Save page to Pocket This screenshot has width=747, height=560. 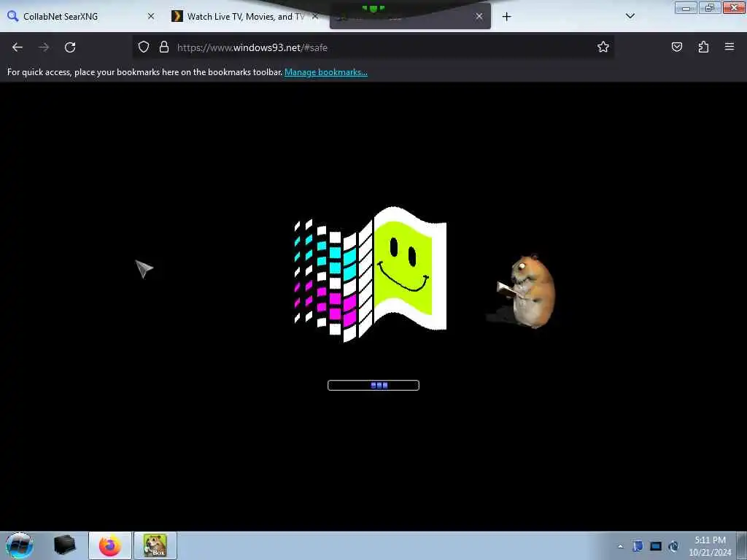pos(677,47)
